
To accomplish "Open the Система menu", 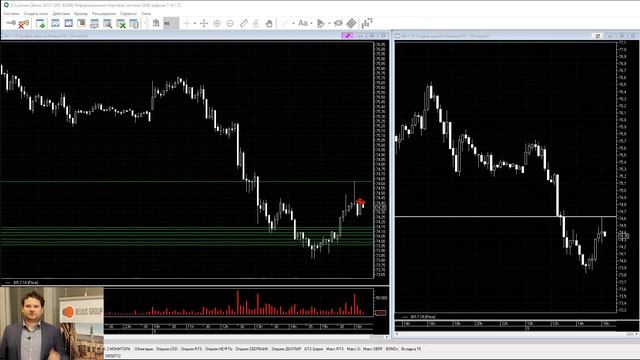I will (x=11, y=13).
